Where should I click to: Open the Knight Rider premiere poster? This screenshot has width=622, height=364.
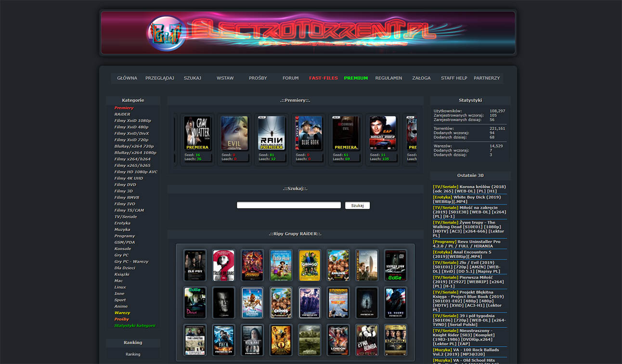pos(383,133)
